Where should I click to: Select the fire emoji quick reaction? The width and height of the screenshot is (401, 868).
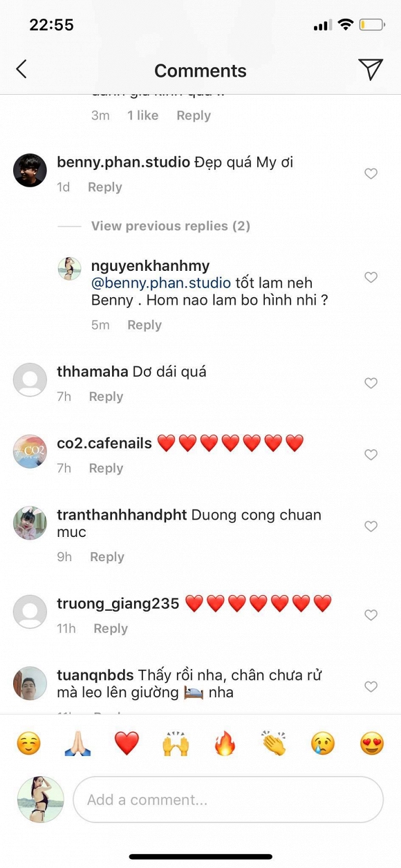pos(224,741)
